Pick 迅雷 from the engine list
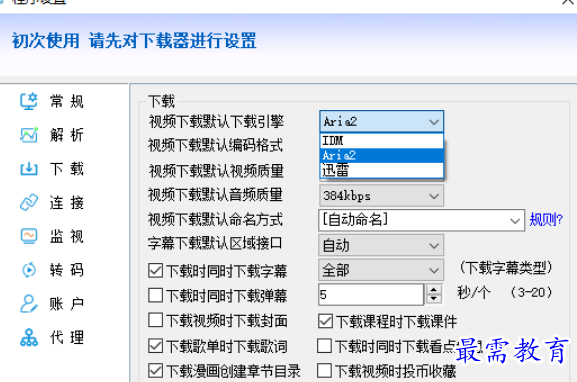 point(382,170)
